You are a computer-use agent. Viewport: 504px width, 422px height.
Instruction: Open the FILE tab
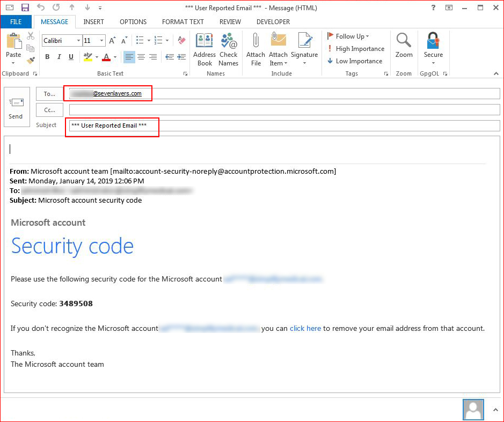pos(16,22)
